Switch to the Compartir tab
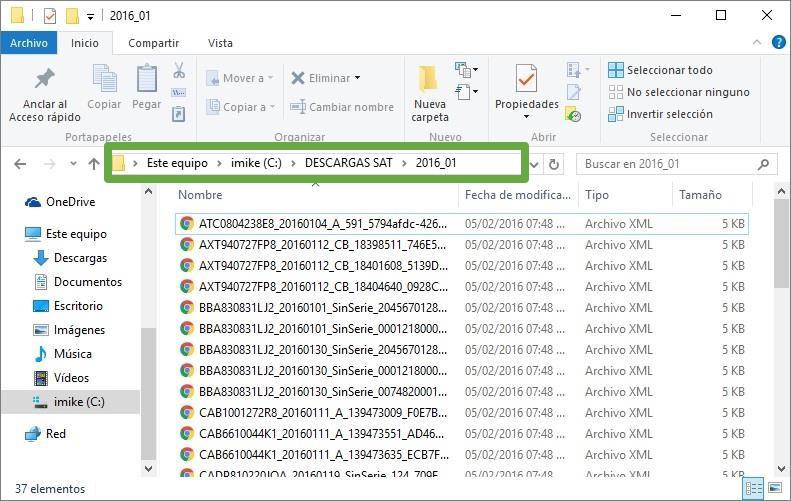This screenshot has width=791, height=501. click(153, 43)
